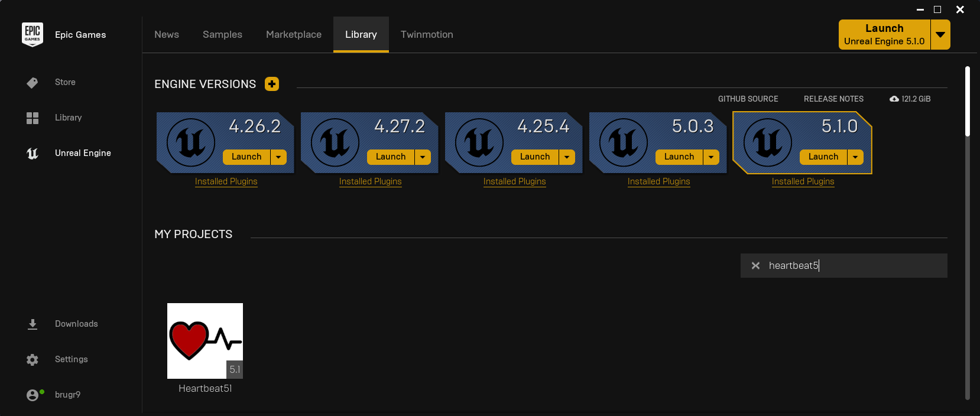Open Installed Plugins for 5.1.0
Image resolution: width=980 pixels, height=416 pixels.
pos(803,181)
